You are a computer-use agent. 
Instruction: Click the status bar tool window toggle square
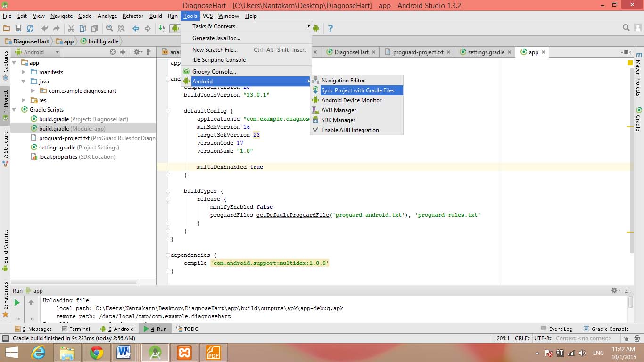click(5, 338)
